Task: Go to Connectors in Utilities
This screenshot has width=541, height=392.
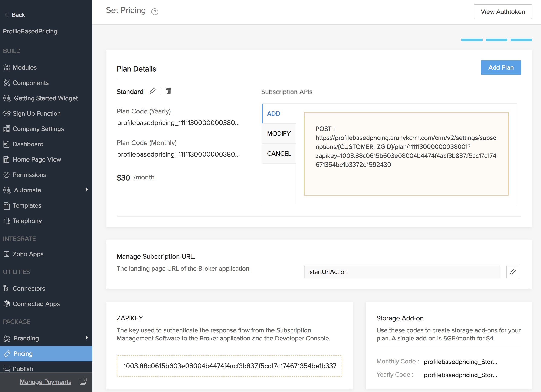Action: coord(29,289)
